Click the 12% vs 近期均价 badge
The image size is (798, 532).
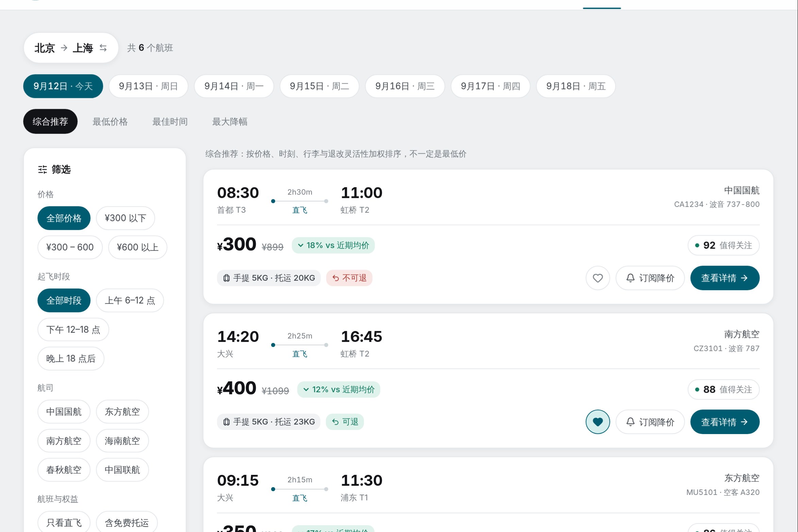pos(339,389)
